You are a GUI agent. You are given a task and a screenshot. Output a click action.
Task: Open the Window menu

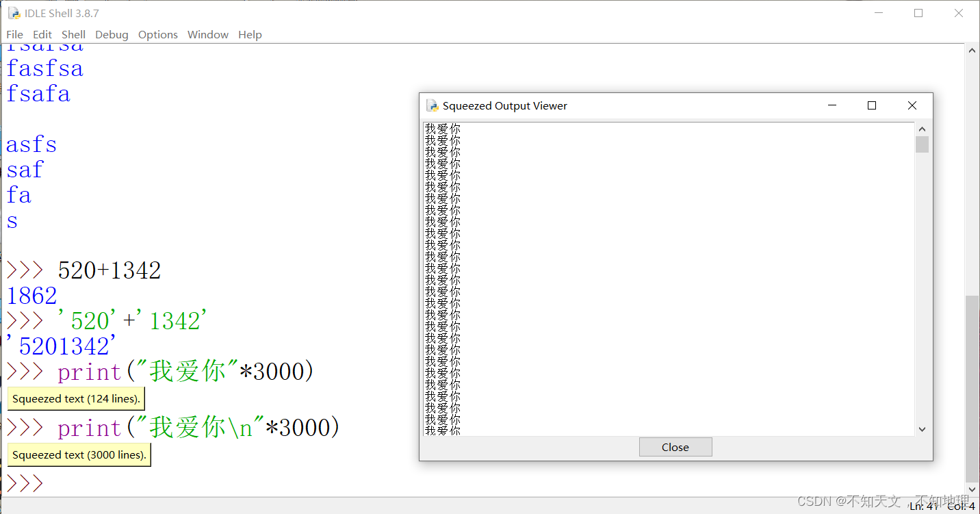(207, 34)
